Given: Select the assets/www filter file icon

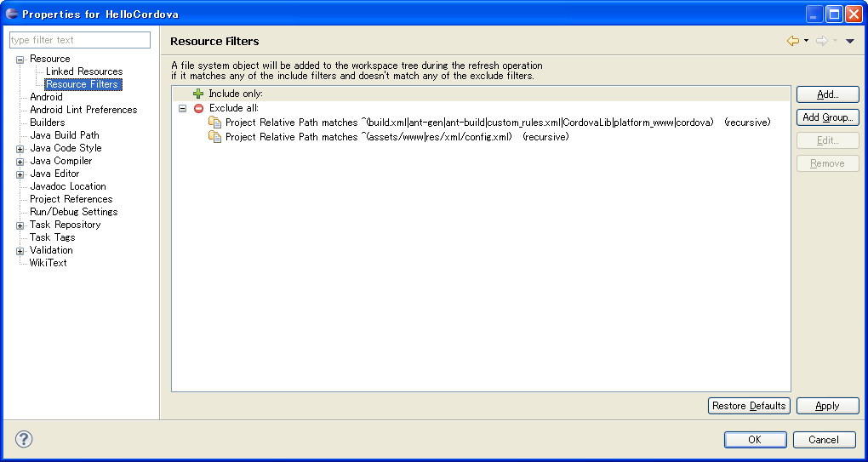Looking at the screenshot, I should point(214,137).
